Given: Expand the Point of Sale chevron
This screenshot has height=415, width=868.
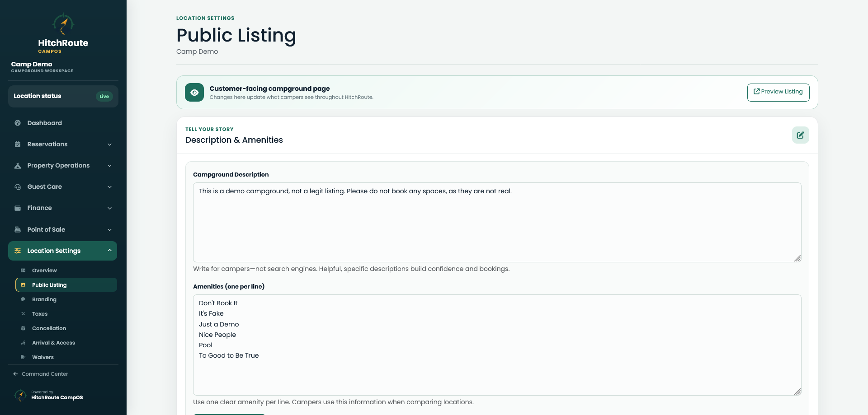Looking at the screenshot, I should [x=109, y=230].
